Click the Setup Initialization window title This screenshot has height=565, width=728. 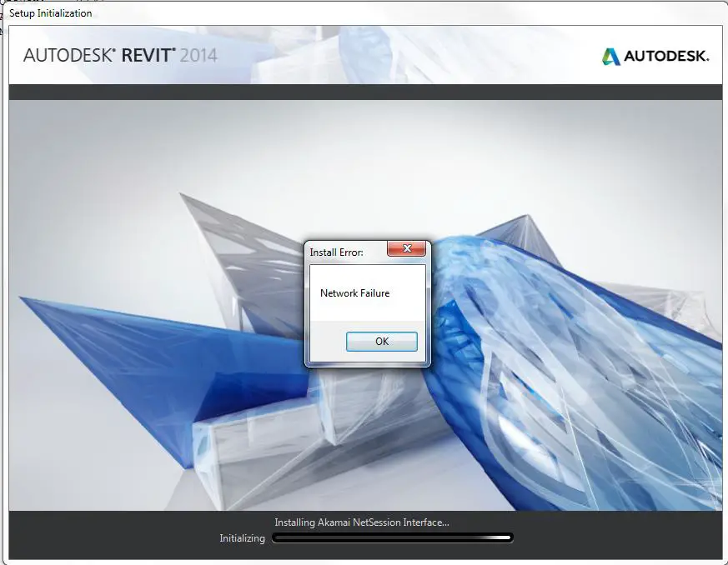pos(51,13)
